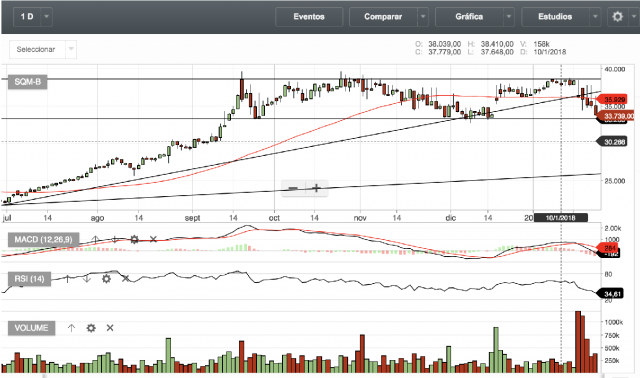
Task: Open the Eventos menu
Action: (309, 17)
